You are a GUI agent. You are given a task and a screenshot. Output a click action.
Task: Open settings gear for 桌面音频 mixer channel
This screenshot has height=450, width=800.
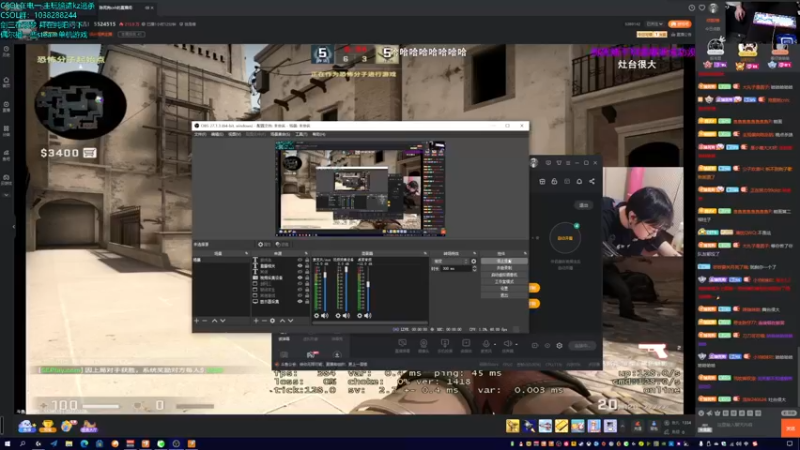[x=359, y=316]
